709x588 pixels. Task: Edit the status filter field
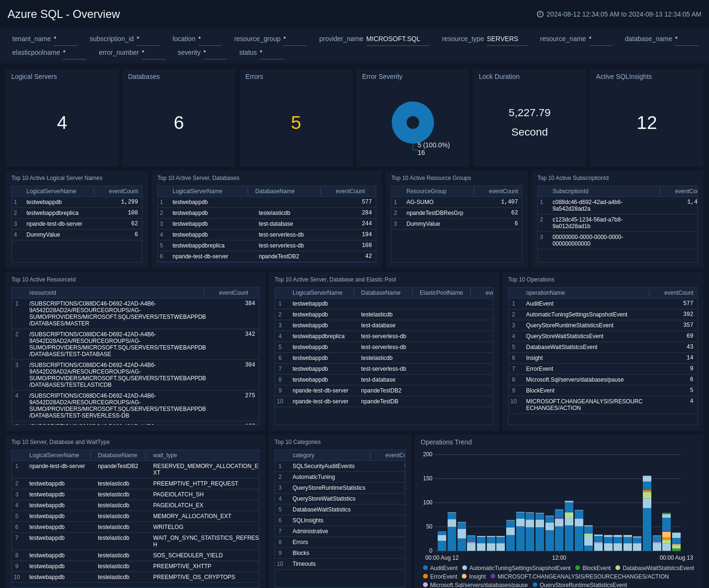click(x=272, y=53)
